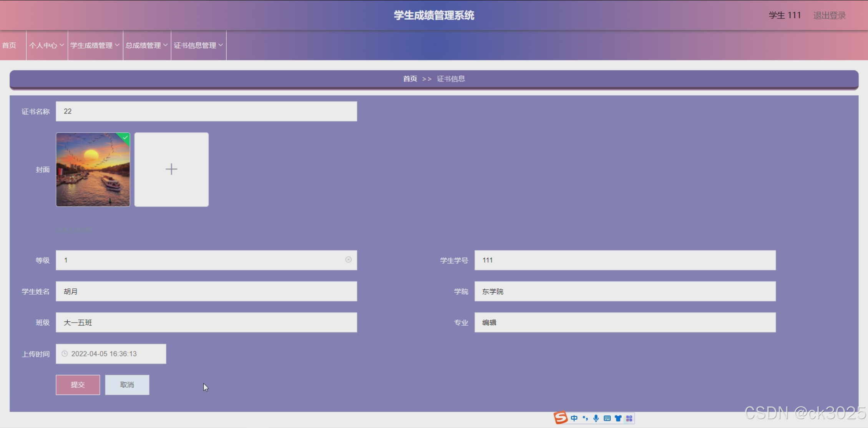The width and height of the screenshot is (868, 428).
Task: Open the 证书信息管理 menu
Action: click(x=198, y=45)
